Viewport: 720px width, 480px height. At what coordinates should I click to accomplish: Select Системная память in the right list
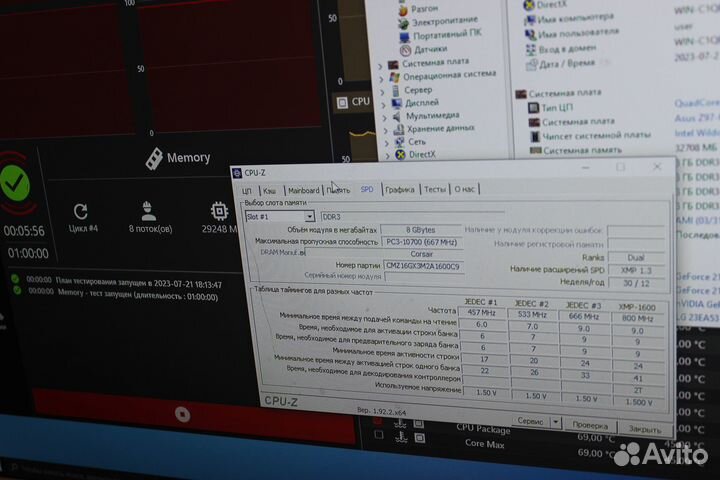click(581, 151)
